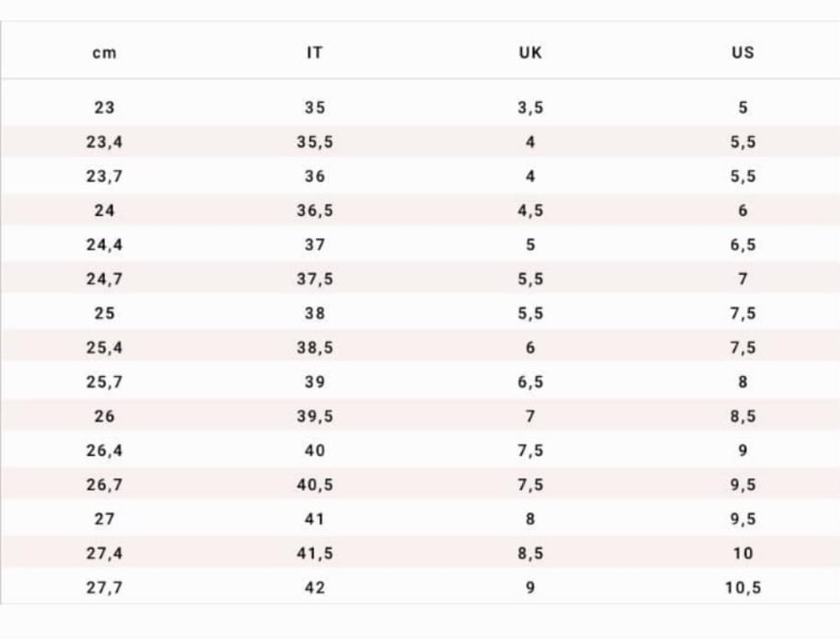Click the 24,7 cm cell
Viewport: 840px width, 639px height.
coord(105,280)
